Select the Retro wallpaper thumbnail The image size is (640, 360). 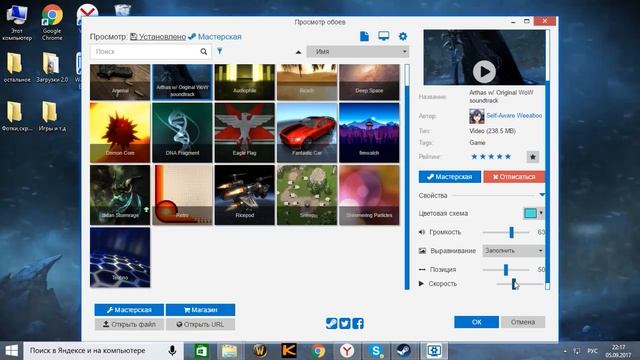pos(182,195)
